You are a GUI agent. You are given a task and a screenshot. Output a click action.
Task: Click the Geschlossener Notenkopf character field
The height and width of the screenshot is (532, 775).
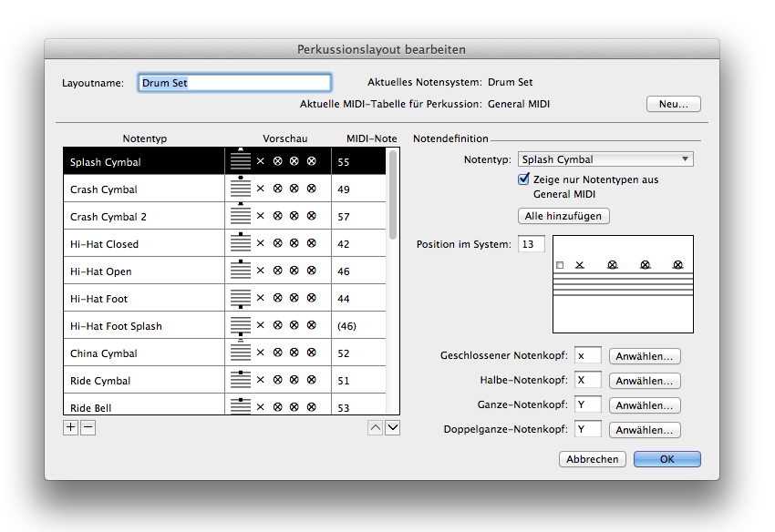click(588, 355)
